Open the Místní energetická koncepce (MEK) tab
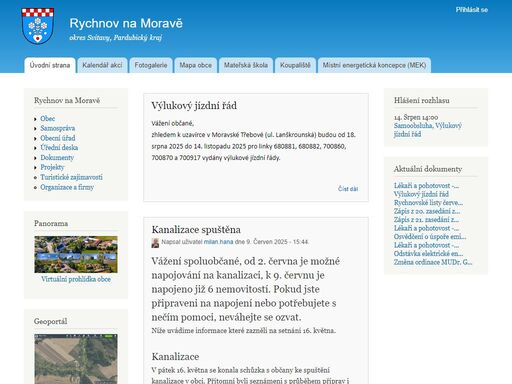Image resolution: width=512 pixels, height=384 pixels. pos(374,65)
